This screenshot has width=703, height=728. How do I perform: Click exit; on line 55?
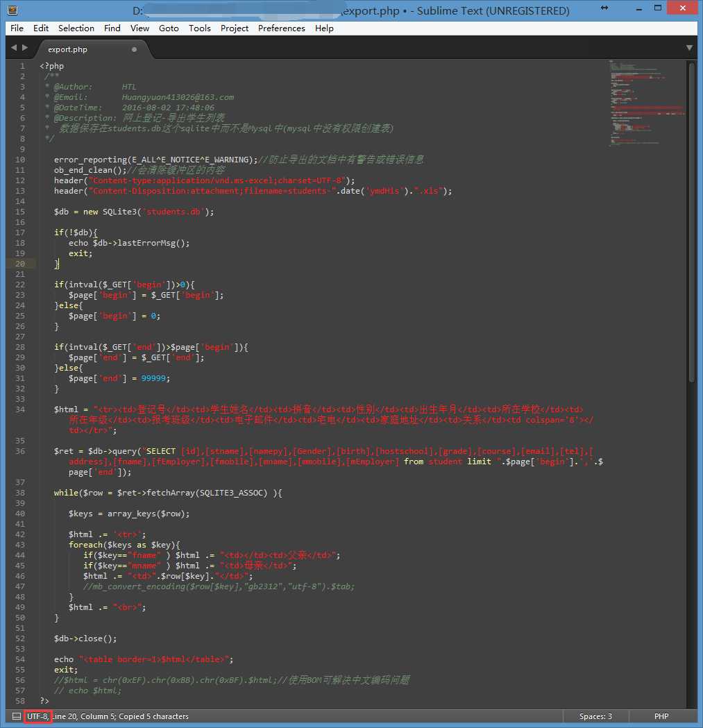pos(66,670)
